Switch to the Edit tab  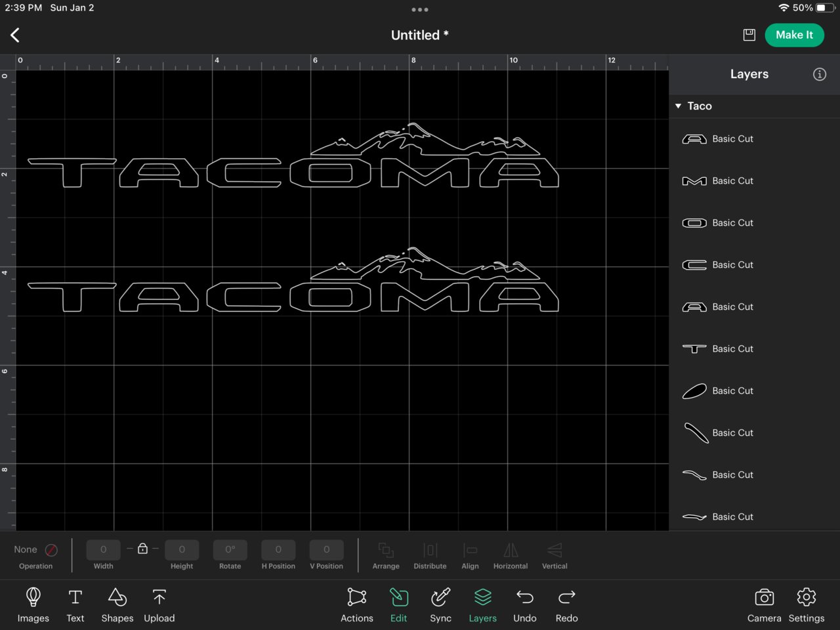point(399,604)
